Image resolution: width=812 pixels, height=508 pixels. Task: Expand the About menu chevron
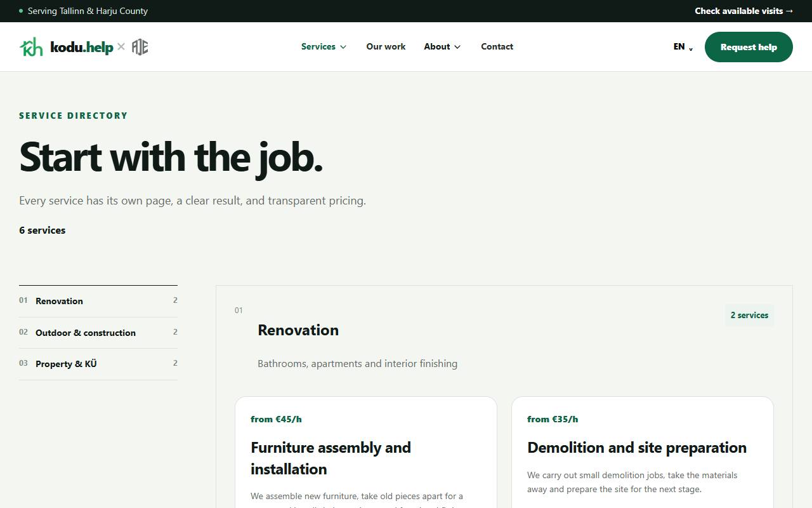point(457,47)
